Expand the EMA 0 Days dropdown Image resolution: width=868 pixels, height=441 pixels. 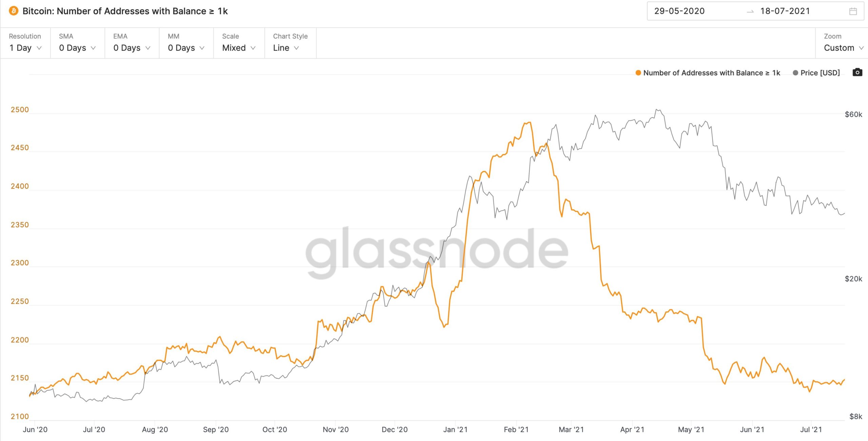pos(132,48)
